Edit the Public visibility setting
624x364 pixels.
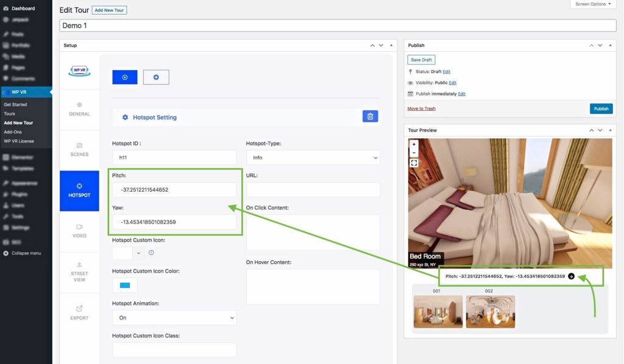point(453,83)
